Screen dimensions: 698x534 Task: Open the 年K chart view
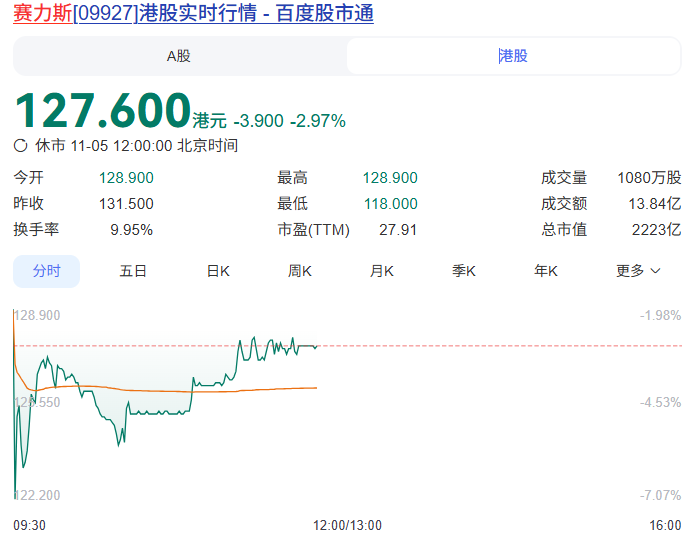545,271
